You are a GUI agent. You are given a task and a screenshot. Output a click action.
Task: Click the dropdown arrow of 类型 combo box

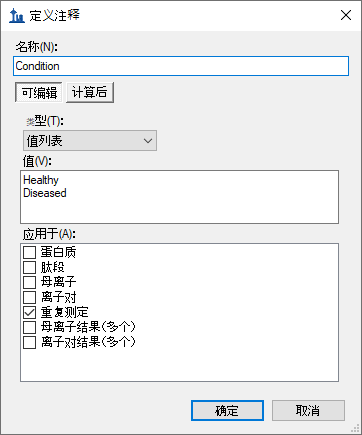click(x=148, y=141)
